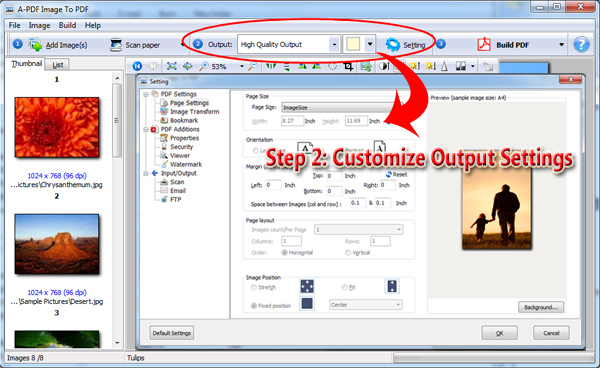Click the Default Settings button
This screenshot has width=600, height=368.
pos(171,333)
